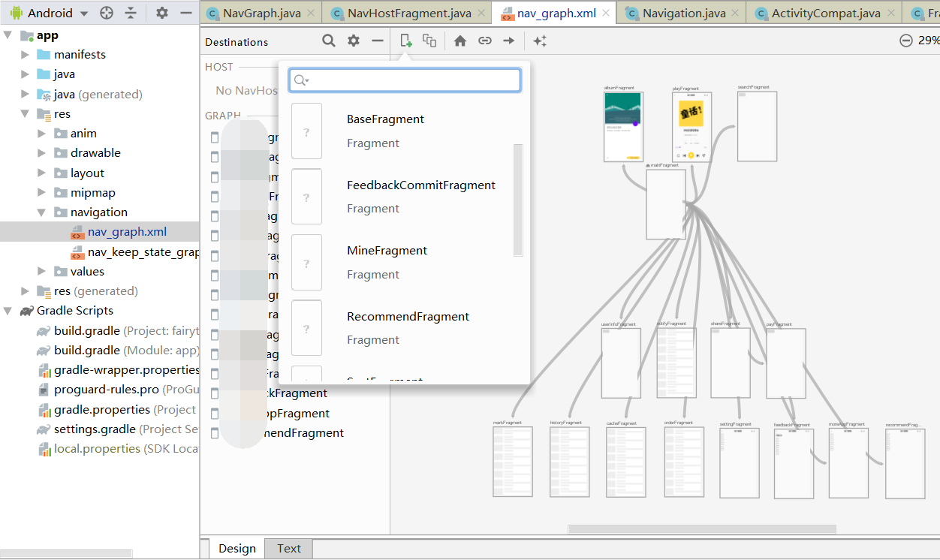Set start destination with home icon

[x=460, y=41]
